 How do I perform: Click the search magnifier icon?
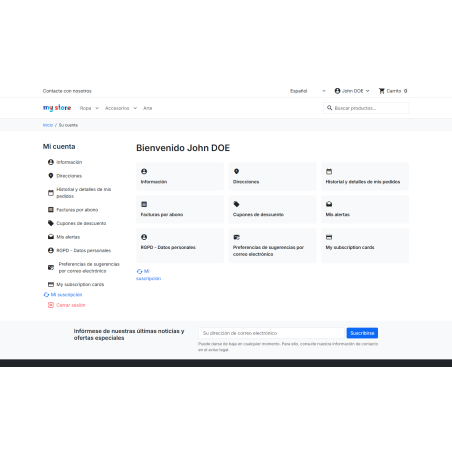tap(329, 108)
